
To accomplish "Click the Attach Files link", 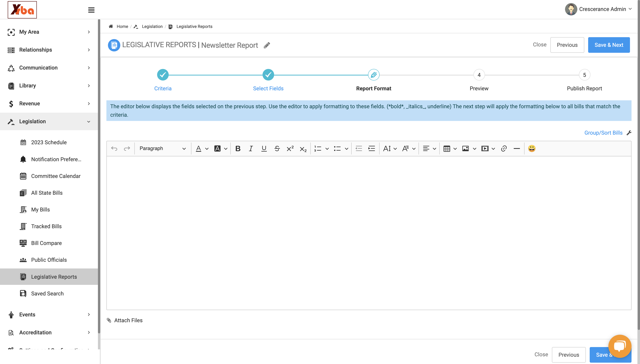I will (125, 320).
